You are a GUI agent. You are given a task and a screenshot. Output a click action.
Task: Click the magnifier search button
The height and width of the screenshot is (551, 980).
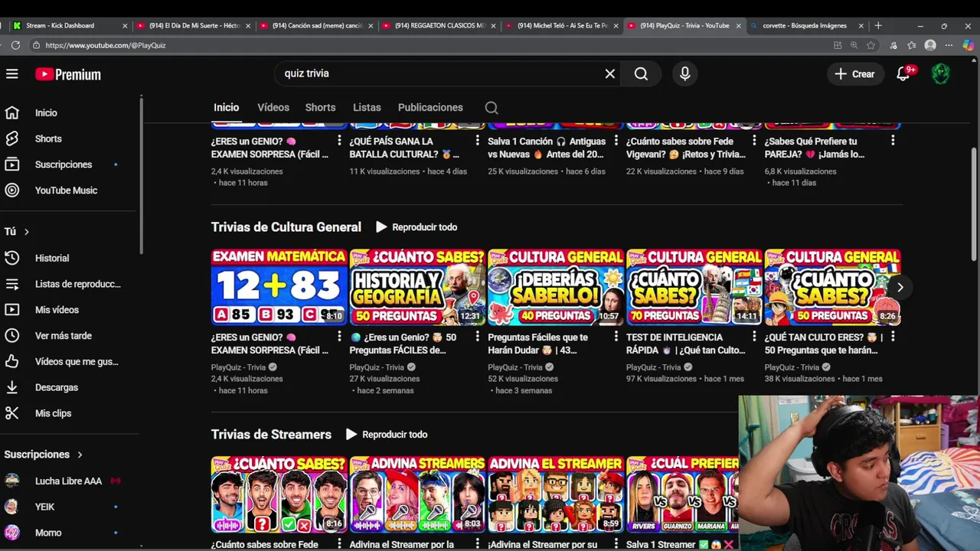tap(641, 73)
